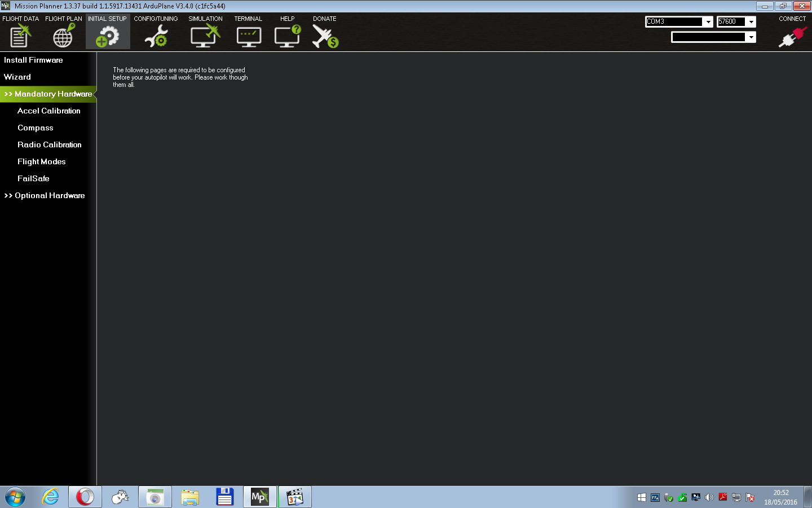Select the Config/Tuning wrench icon

coord(156,36)
